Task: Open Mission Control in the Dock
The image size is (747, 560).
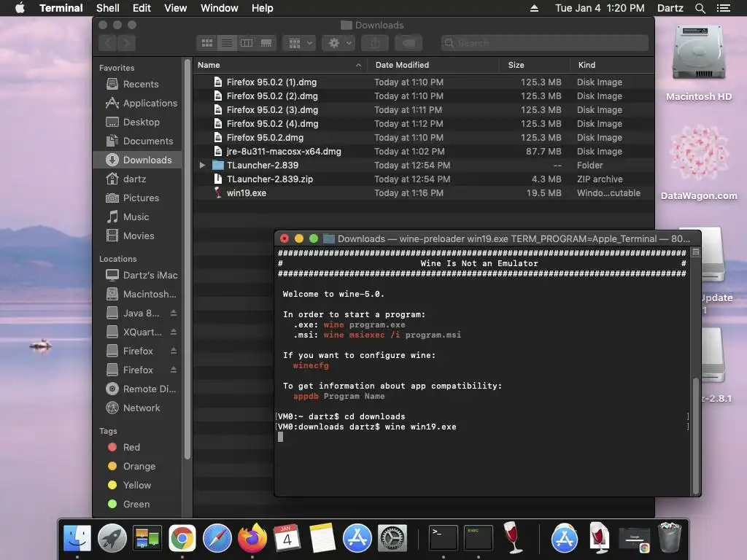Action: point(147,538)
